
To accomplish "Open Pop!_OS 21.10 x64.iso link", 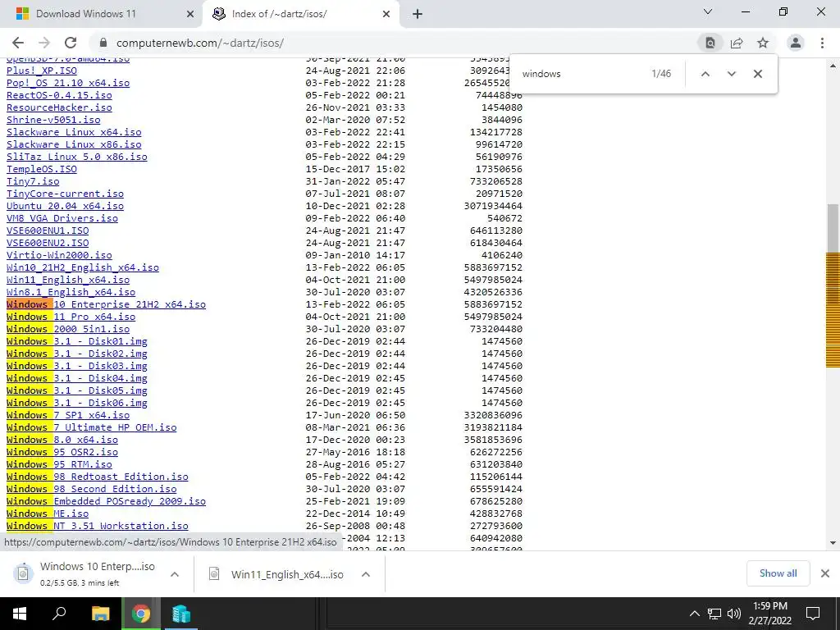I will (68, 83).
